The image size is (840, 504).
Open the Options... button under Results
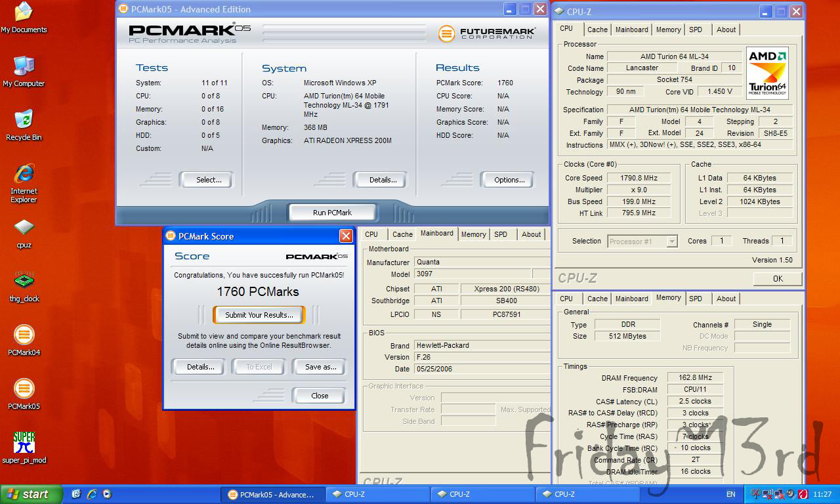tap(509, 180)
